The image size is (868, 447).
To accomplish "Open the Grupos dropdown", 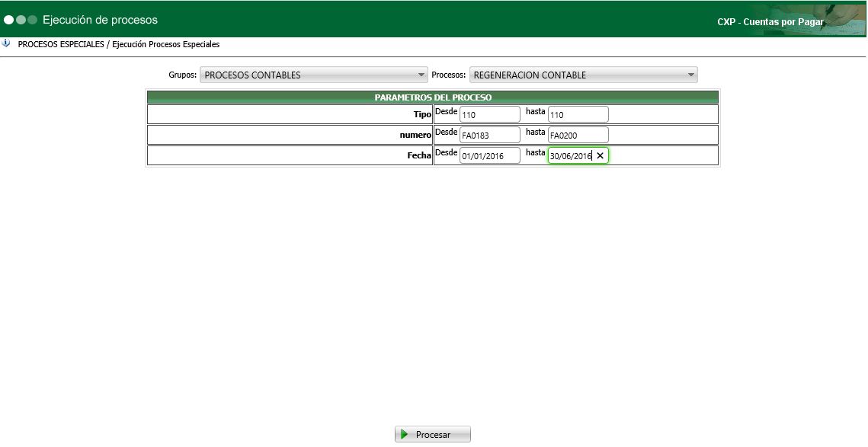I will (x=314, y=75).
